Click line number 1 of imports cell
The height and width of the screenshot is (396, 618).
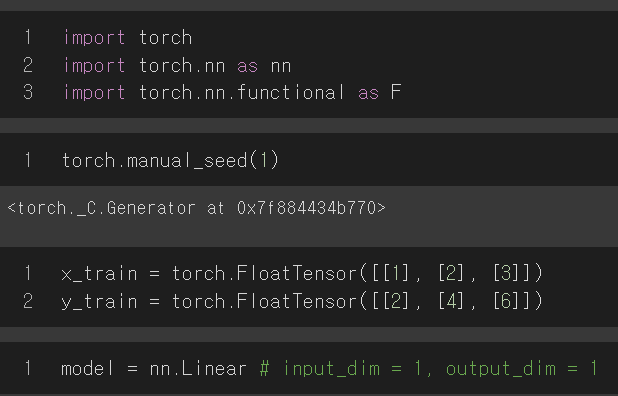pos(28,38)
